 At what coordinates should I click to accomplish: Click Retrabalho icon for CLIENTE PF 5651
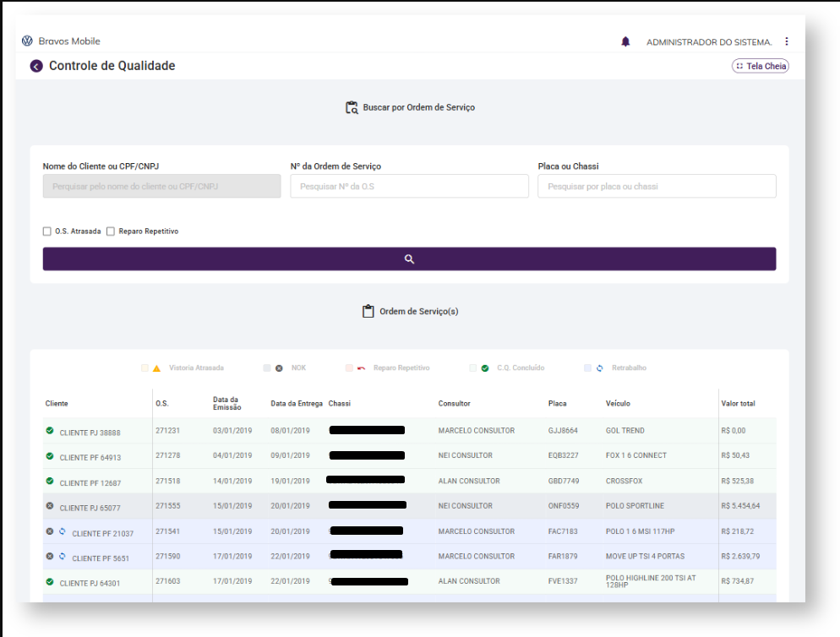click(x=63, y=556)
